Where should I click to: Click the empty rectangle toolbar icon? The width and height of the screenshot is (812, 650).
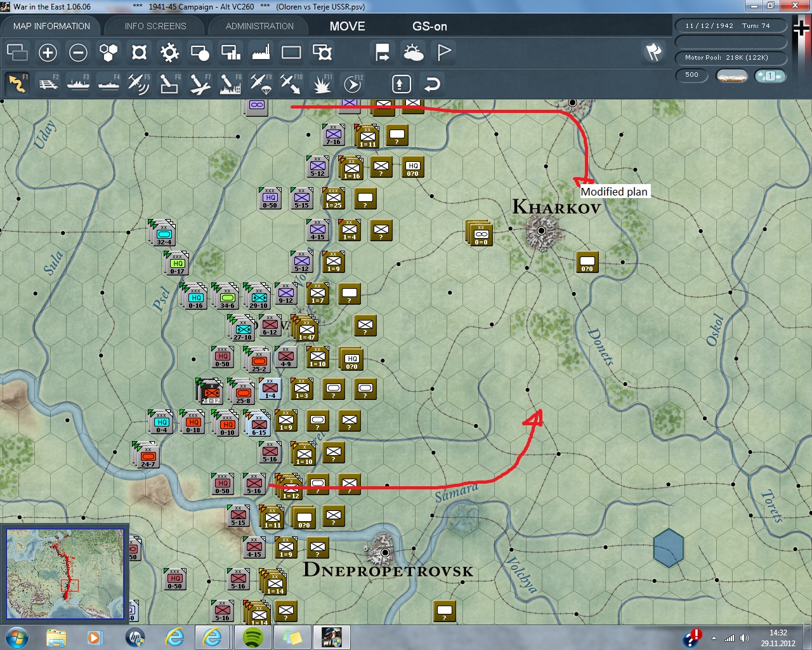[291, 53]
